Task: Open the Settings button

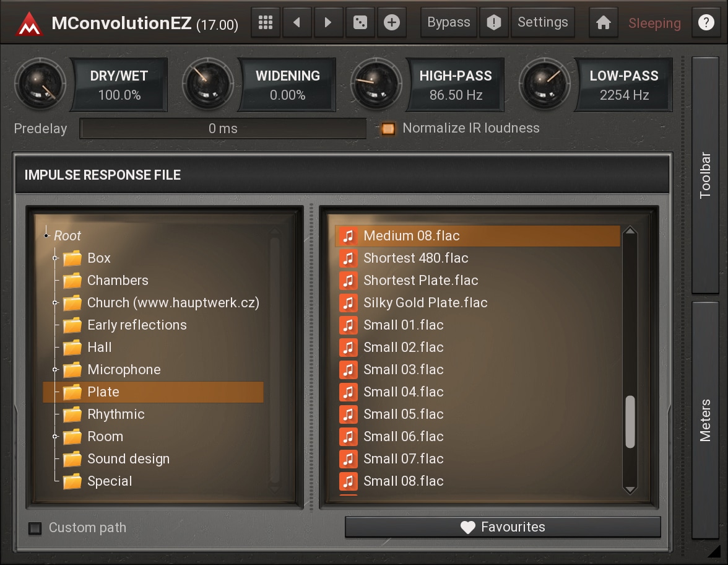Action: tap(542, 23)
